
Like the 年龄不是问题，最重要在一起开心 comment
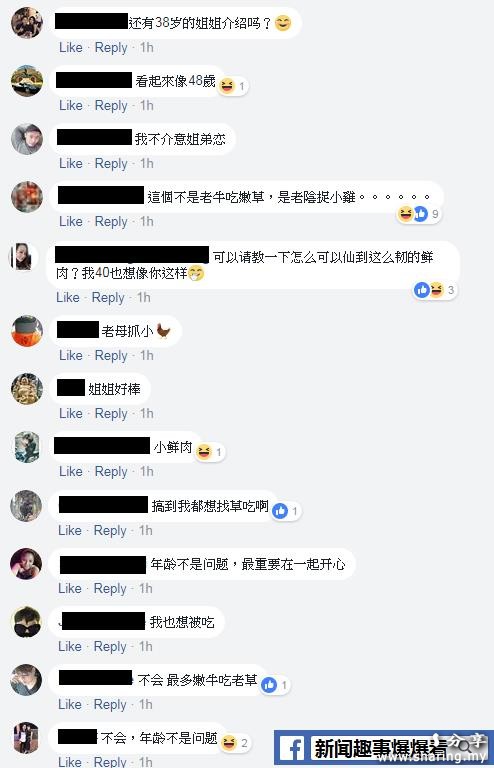point(70,588)
